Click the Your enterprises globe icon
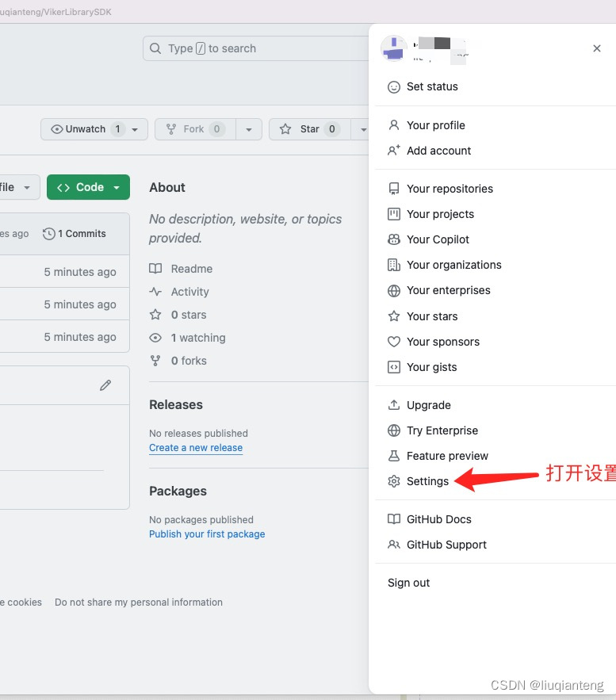616x700 pixels. [x=394, y=291]
